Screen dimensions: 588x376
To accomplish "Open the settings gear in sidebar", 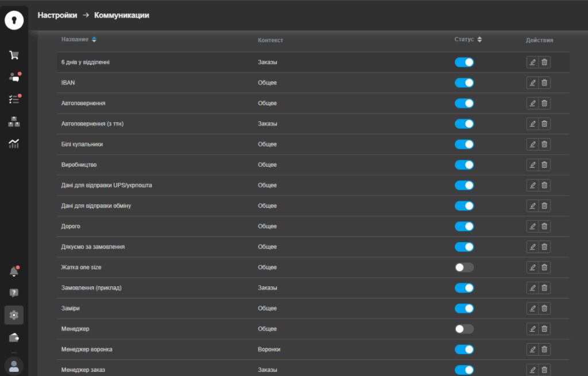I will (14, 315).
